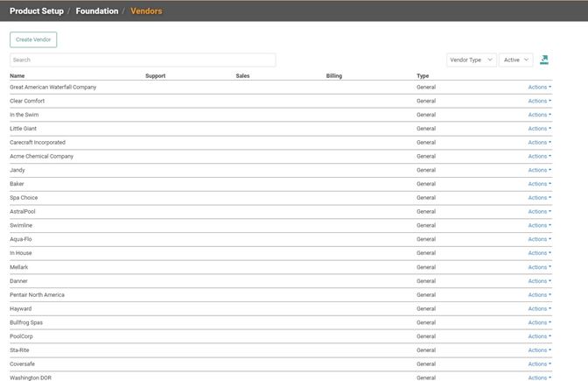Image resolution: width=588 pixels, height=381 pixels.
Task: Select the Washington DOR vendor name
Action: [31, 377]
